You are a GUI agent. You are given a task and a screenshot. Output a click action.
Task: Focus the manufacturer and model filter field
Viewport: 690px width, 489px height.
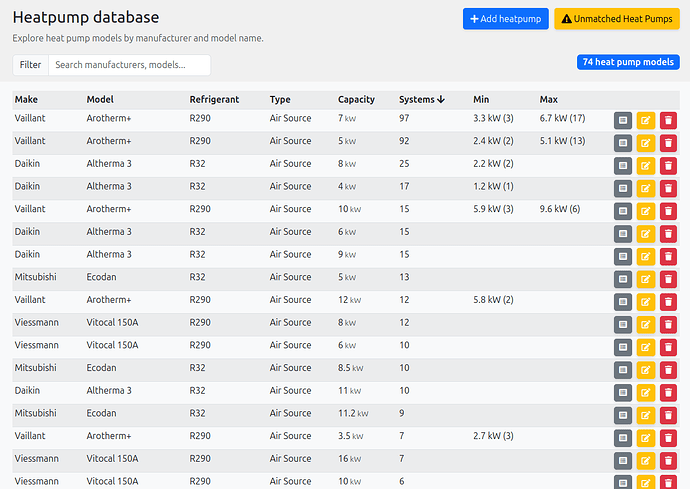point(129,65)
